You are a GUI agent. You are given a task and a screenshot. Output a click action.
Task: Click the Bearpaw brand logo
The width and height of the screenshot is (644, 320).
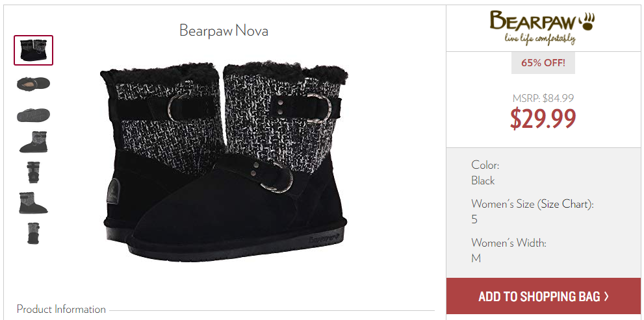pyautogui.click(x=542, y=27)
